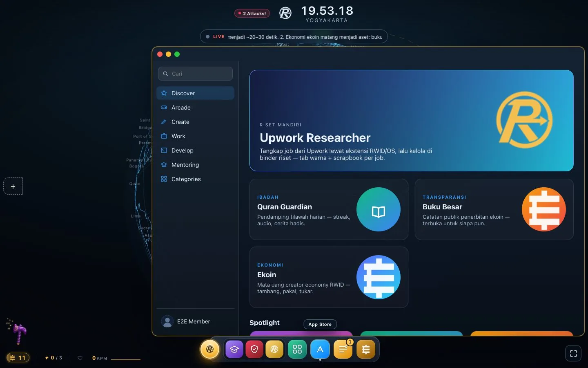The image size is (588, 368).
Task: Open the green grid dock app
Action: coord(297,349)
